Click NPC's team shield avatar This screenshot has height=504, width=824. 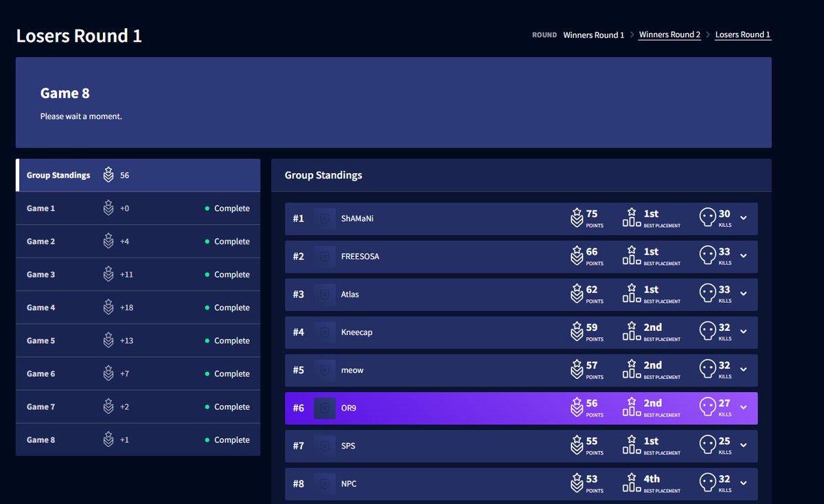[x=325, y=483]
